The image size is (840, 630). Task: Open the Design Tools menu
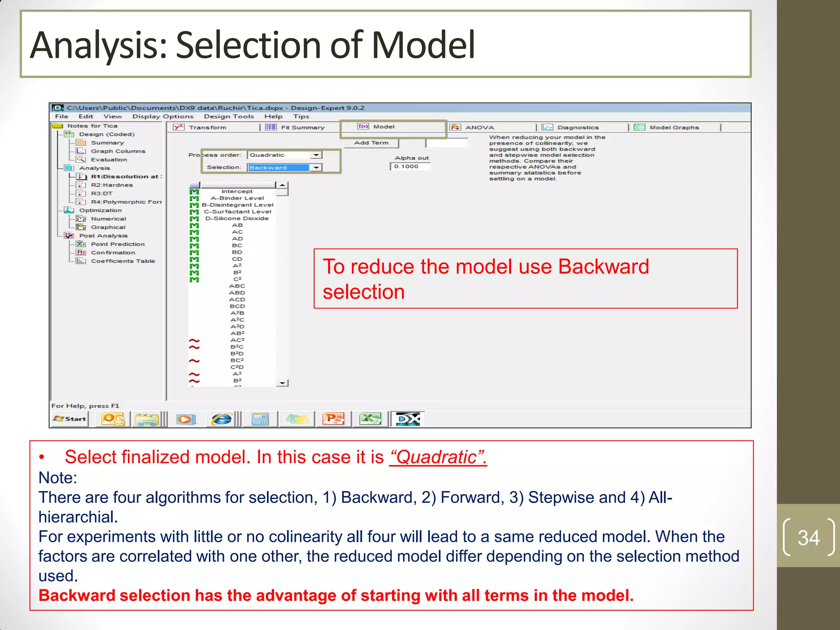coord(229,116)
